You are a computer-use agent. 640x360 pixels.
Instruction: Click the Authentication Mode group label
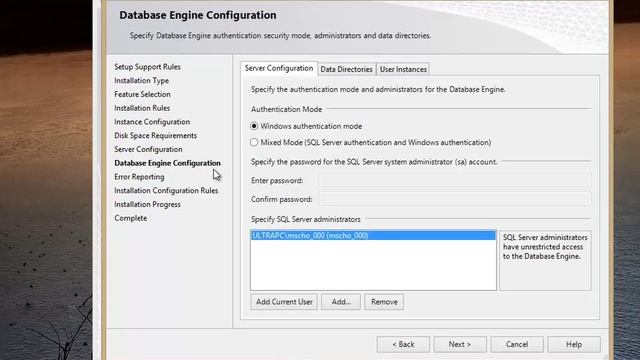[x=287, y=109]
